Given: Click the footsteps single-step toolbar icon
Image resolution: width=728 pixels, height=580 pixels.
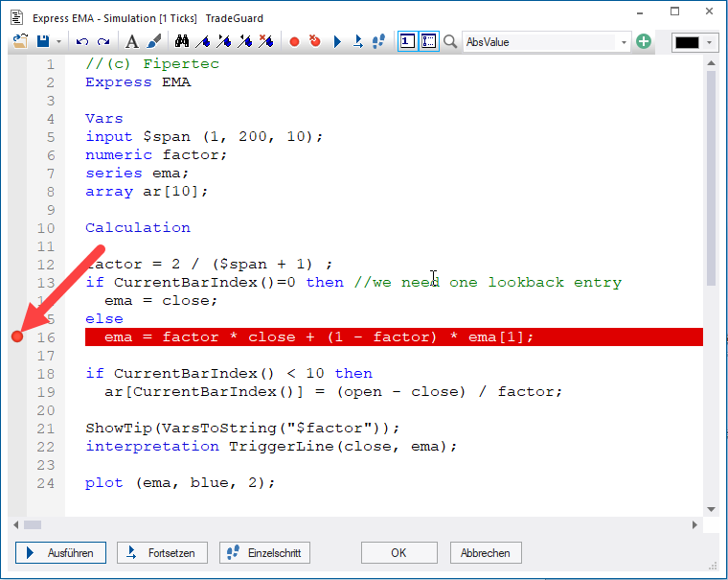Looking at the screenshot, I should (x=377, y=42).
